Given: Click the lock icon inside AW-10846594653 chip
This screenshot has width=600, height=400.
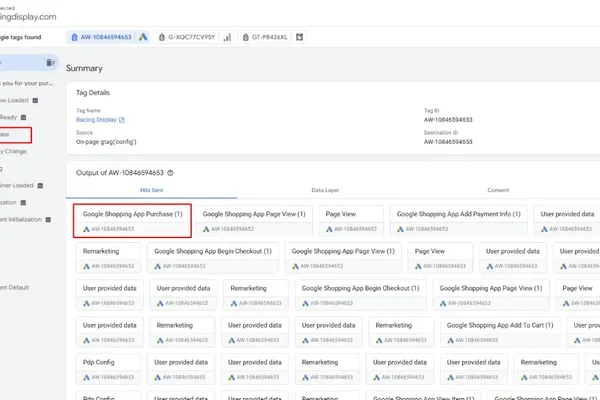Looking at the screenshot, I should (74, 37).
